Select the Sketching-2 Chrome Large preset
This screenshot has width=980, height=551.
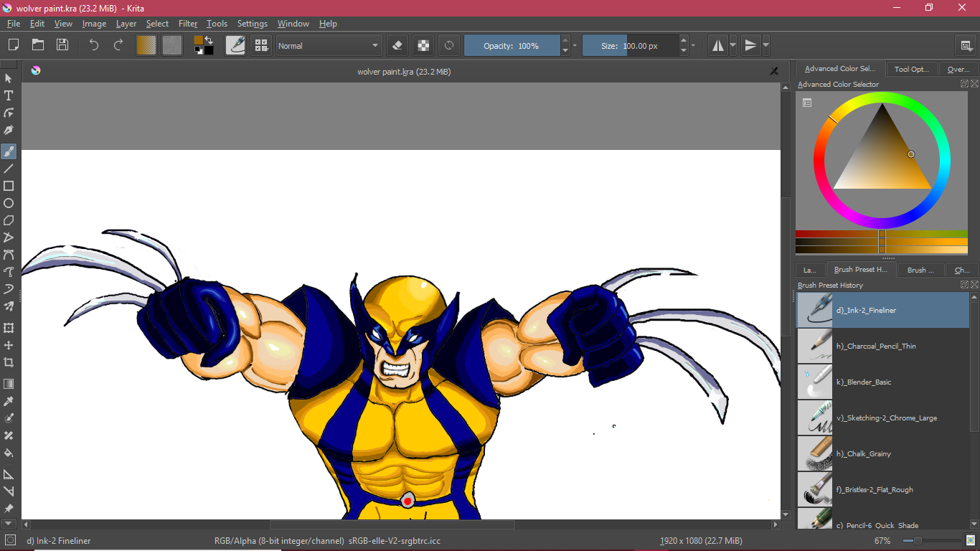coord(883,418)
